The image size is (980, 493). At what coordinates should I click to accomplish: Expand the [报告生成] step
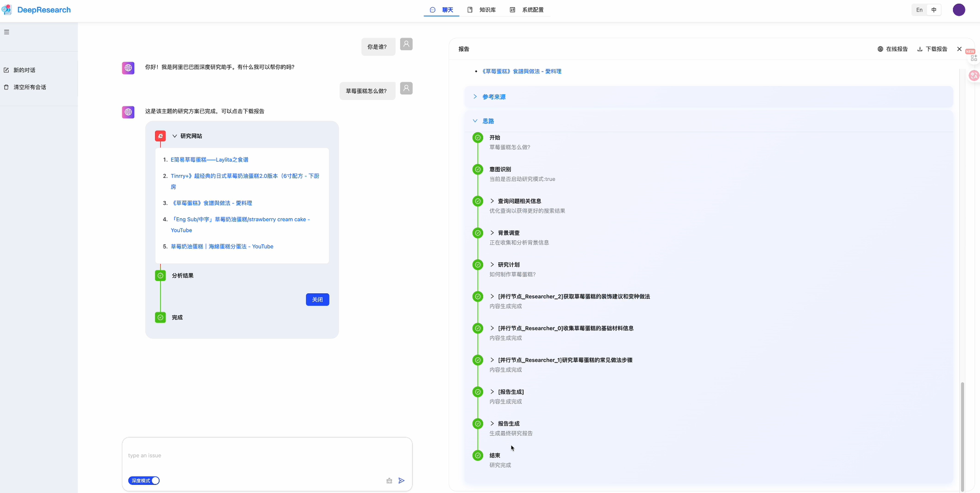pos(492,392)
